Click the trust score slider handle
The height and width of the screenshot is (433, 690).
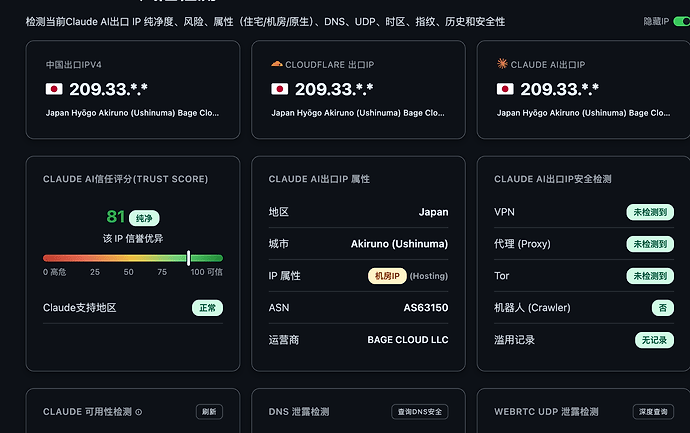pyautogui.click(x=188, y=258)
